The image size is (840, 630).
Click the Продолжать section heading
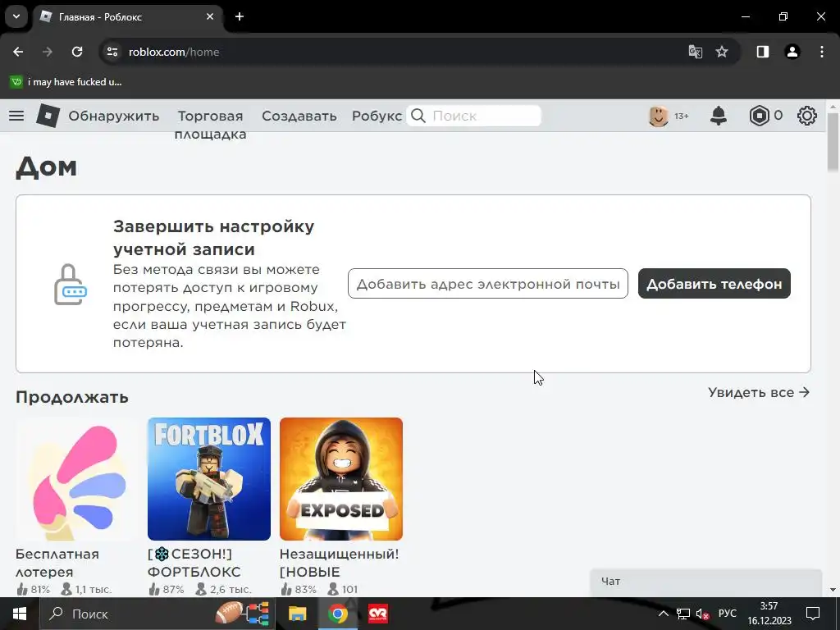pyautogui.click(x=72, y=397)
